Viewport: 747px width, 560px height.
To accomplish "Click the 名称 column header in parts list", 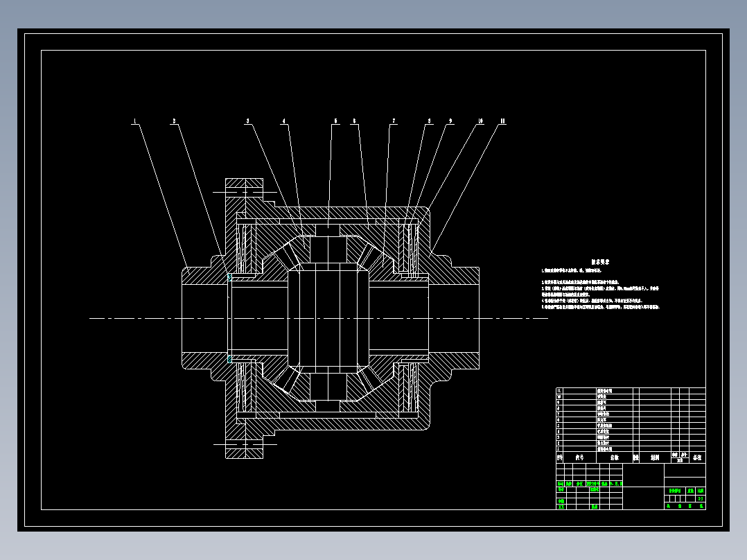I will (x=615, y=457).
